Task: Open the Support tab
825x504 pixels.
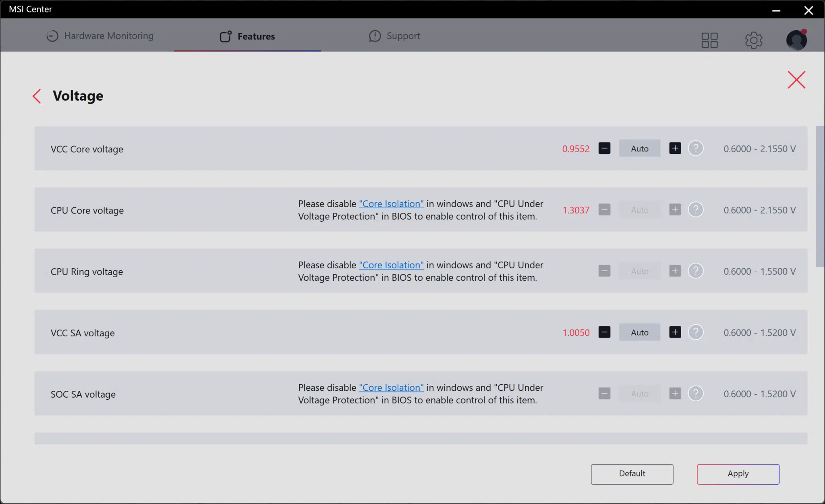Action: (394, 36)
